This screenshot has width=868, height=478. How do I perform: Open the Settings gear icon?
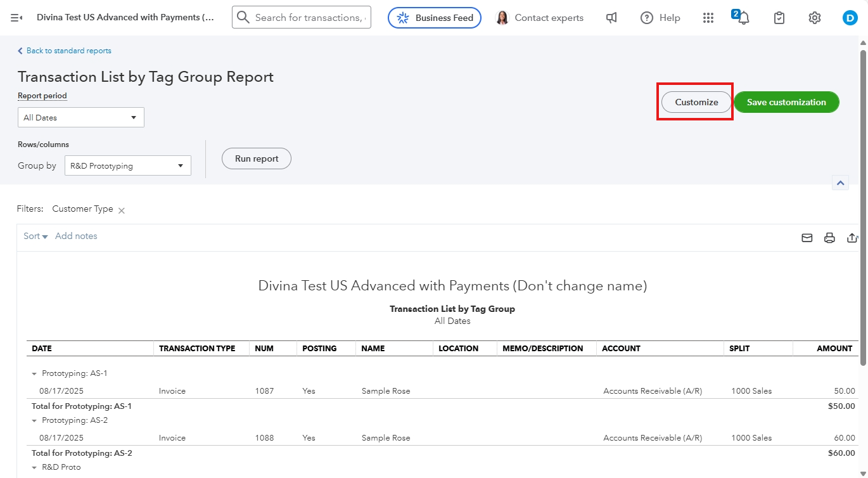click(x=815, y=18)
